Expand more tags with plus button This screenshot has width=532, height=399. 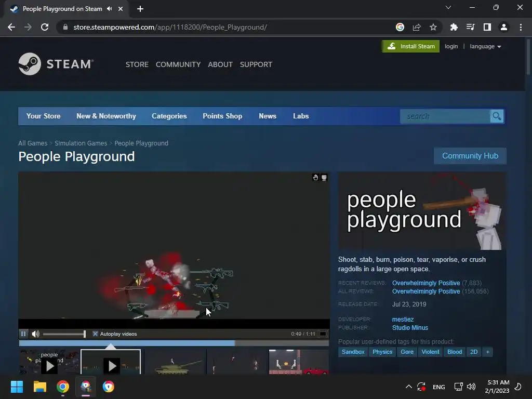[487, 352]
